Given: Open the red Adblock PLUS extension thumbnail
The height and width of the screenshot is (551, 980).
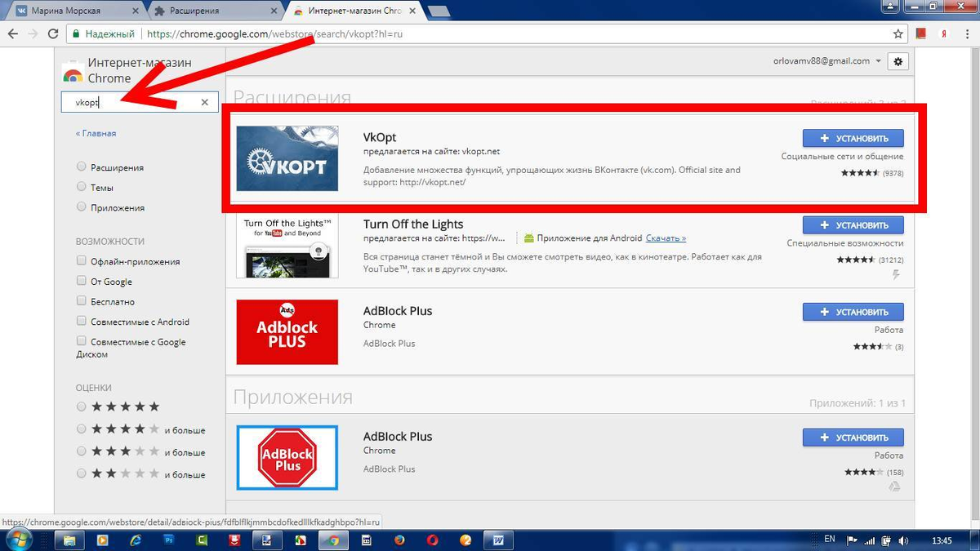Looking at the screenshot, I should [x=287, y=331].
